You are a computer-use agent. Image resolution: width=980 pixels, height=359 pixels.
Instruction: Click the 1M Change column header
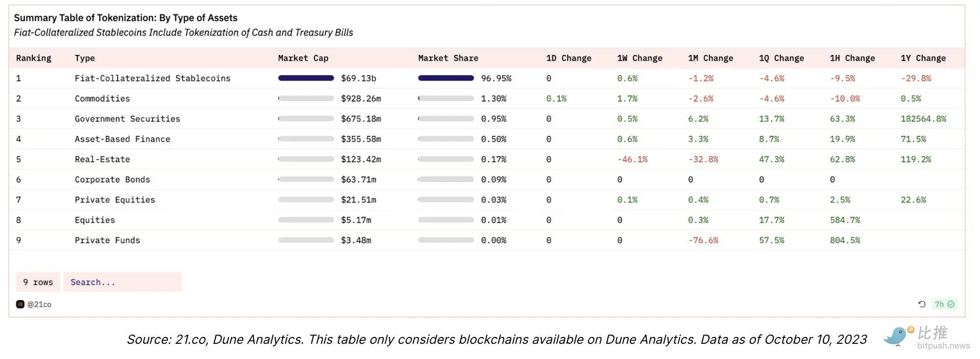[710, 58]
